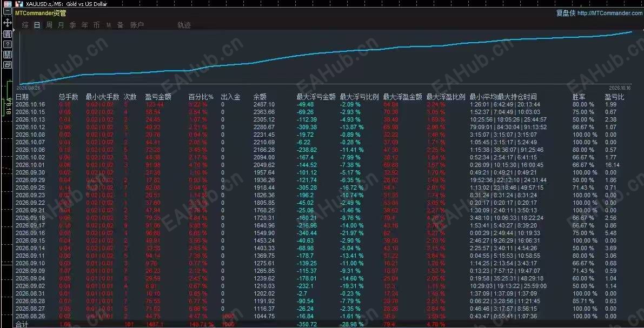Click the 胜率 win rate column header
Viewport: 644px width, 328px height.
tap(579, 97)
